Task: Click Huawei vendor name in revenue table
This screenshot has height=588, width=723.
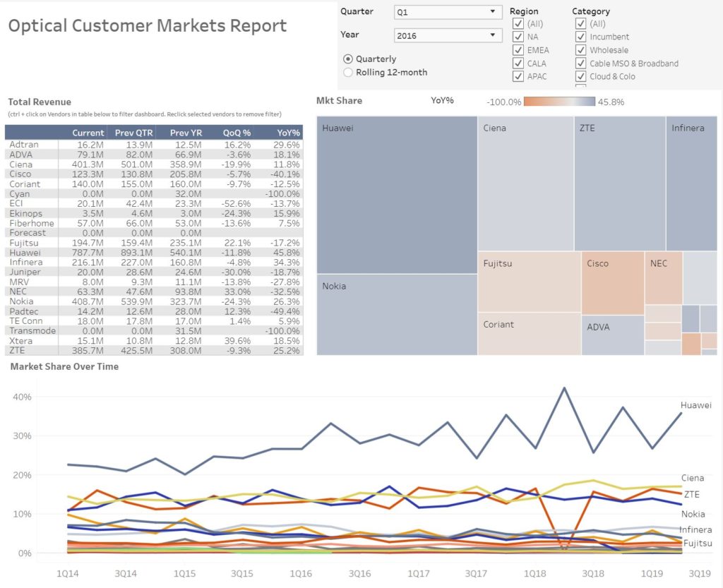Action: point(25,253)
